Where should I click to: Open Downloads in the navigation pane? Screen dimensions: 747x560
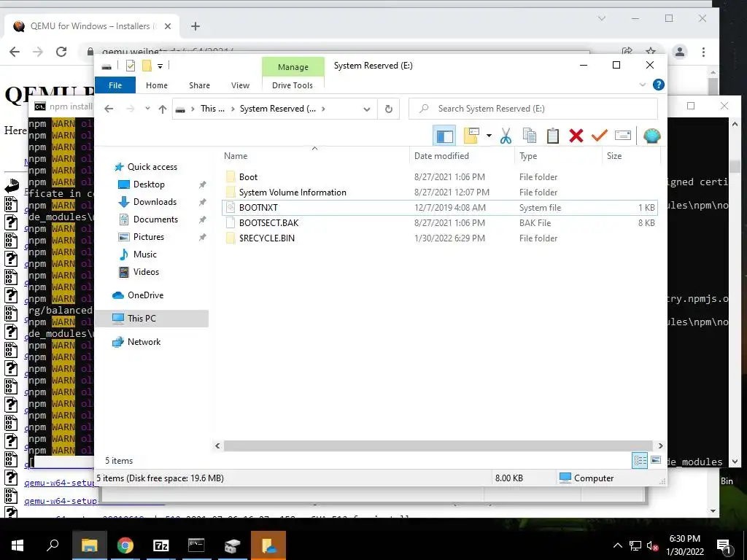155,202
